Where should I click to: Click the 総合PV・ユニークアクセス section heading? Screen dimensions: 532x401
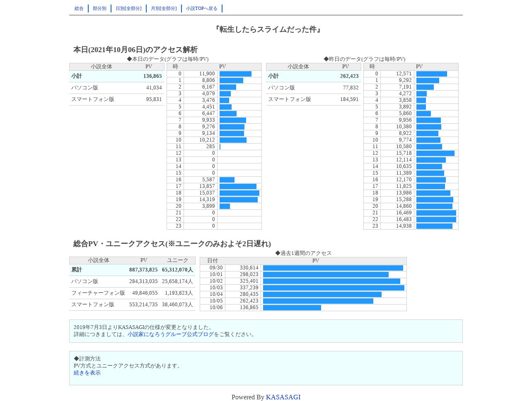[x=172, y=244]
